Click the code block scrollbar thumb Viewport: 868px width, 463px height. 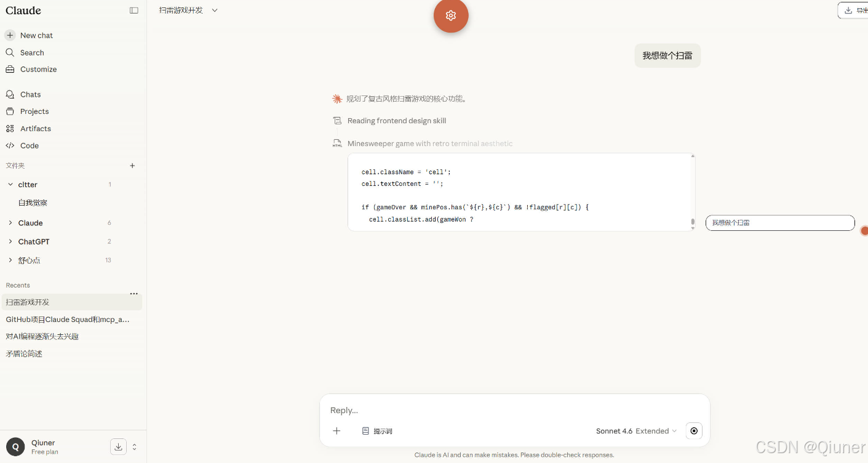tap(693, 222)
